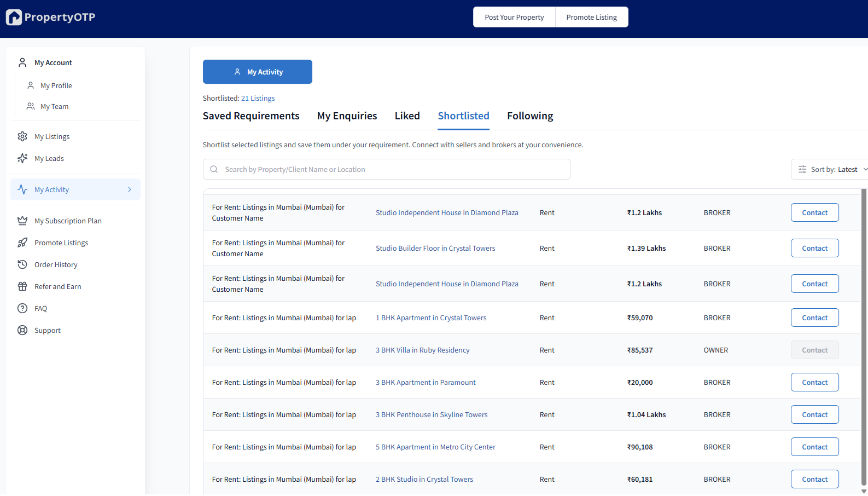This screenshot has height=496, width=868.
Task: Open My Subscription Plan menu item
Action: (x=68, y=221)
